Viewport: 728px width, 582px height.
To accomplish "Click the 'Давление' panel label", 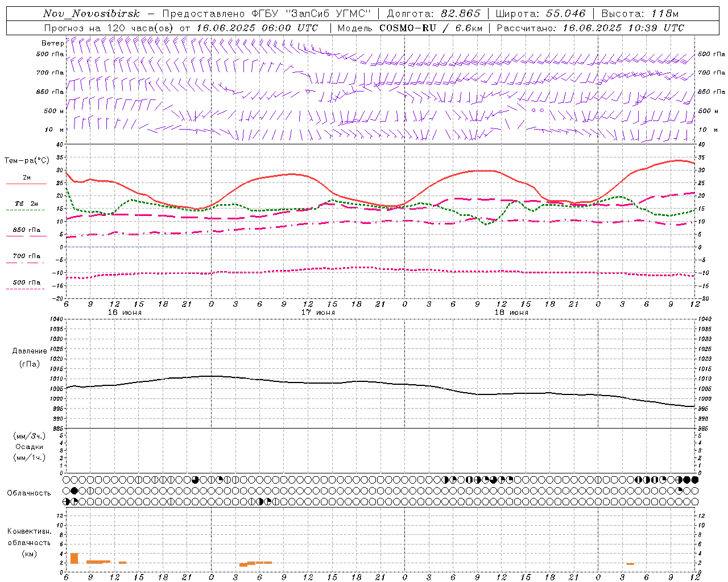I will pos(30,351).
